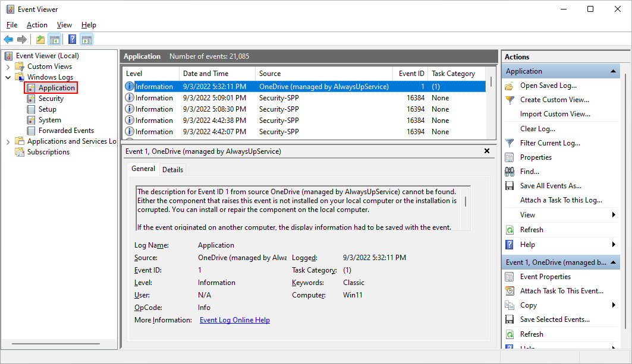The image size is (632, 364).
Task: Click the Security log icon in tree
Action: click(x=31, y=99)
